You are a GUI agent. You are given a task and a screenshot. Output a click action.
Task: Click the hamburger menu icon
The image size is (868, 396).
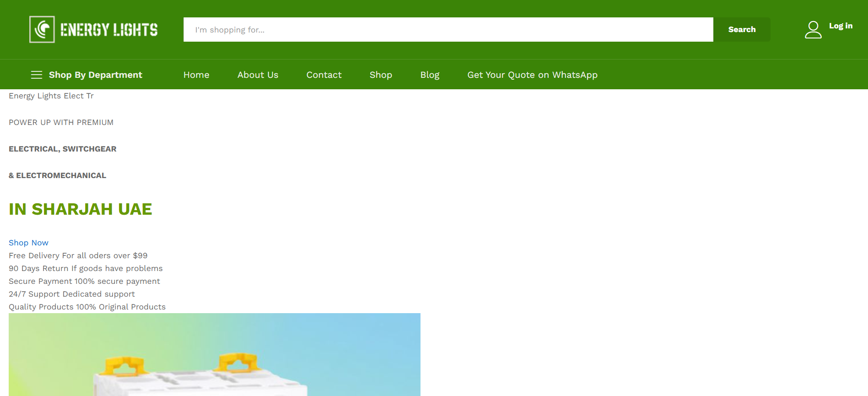click(37, 75)
